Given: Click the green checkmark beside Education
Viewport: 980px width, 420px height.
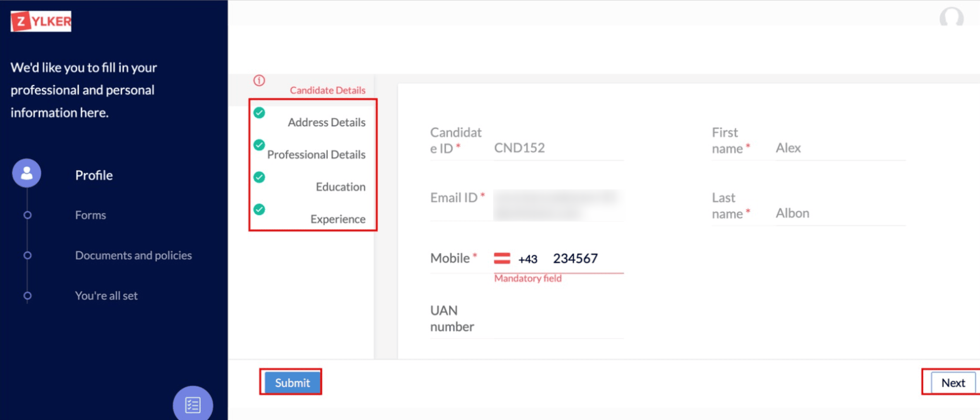Looking at the screenshot, I should 259,177.
